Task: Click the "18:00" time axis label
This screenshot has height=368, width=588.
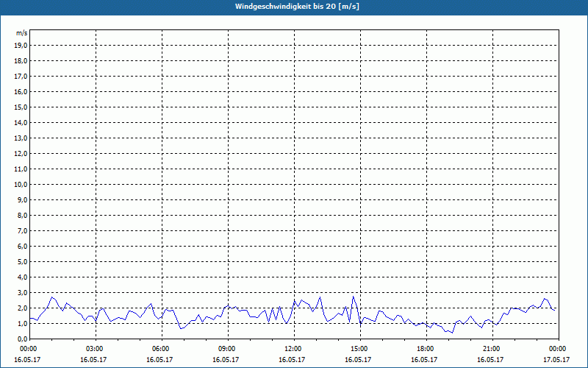Action: pos(426,349)
